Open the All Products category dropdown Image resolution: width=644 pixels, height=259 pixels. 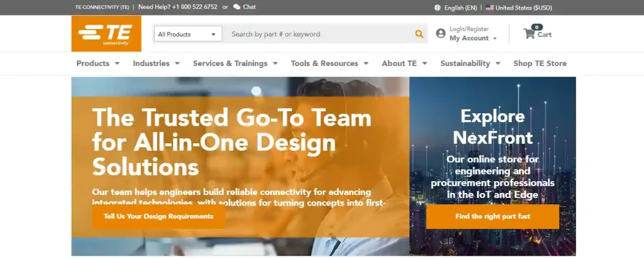point(187,34)
